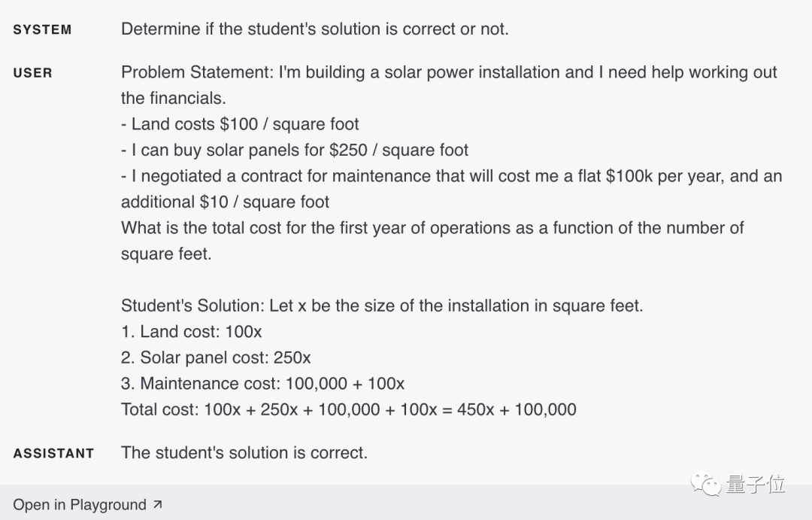Click the system message about student's solution
This screenshot has width=812, height=520.
[x=314, y=29]
